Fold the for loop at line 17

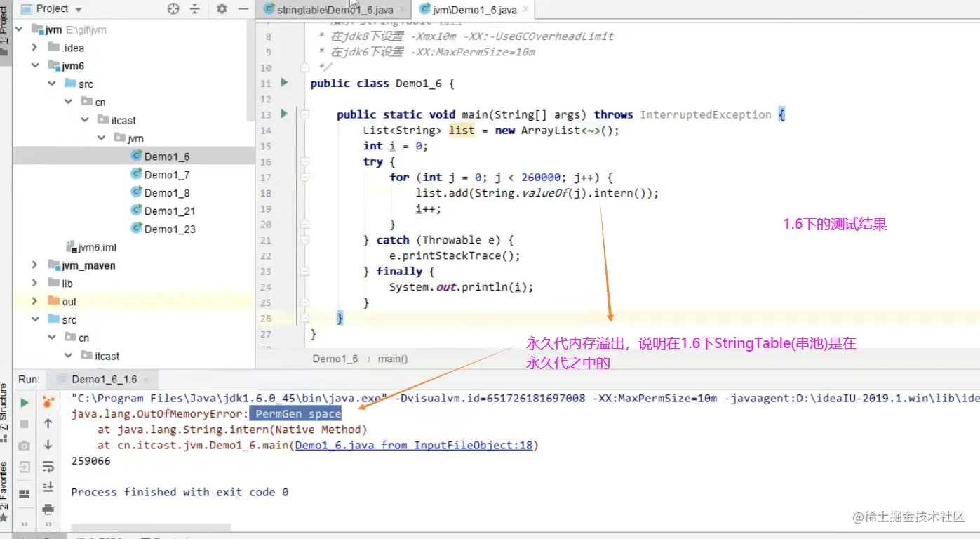tap(304, 177)
